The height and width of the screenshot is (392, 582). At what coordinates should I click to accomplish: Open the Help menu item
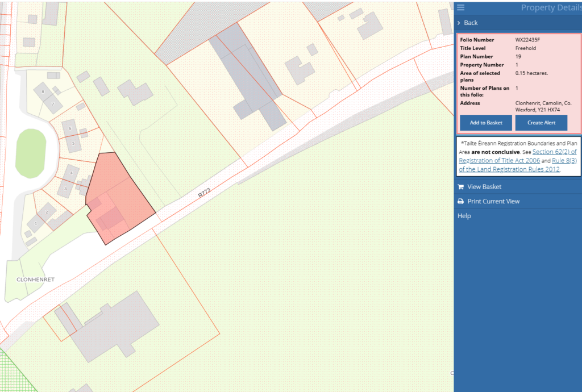[464, 216]
